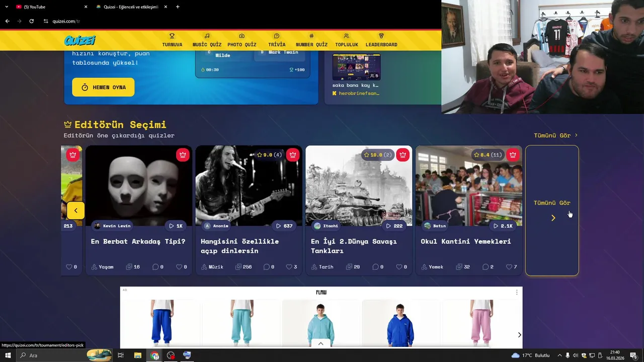
Task: Close the YouTube browser tab
Action: pos(86,7)
